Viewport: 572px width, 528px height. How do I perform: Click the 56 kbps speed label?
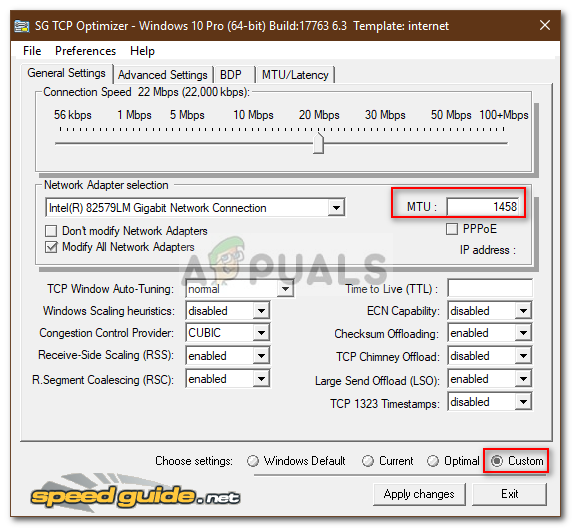73,115
